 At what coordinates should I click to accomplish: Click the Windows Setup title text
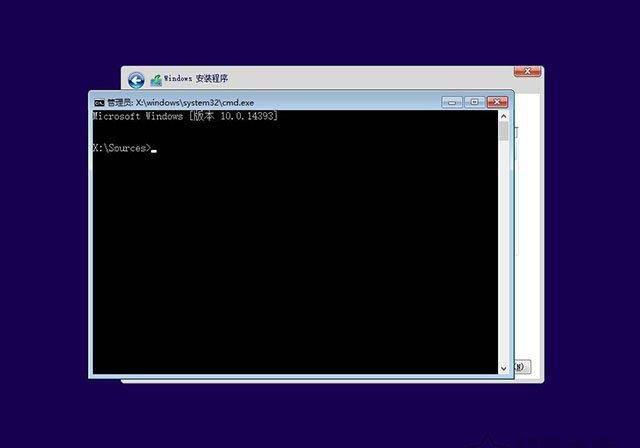point(196,78)
